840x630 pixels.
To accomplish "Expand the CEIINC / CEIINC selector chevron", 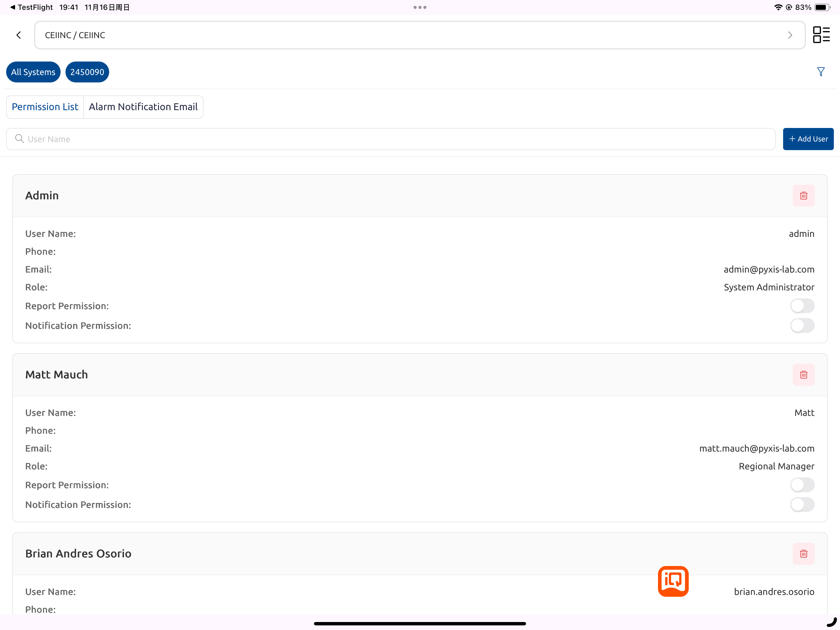I will click(790, 35).
